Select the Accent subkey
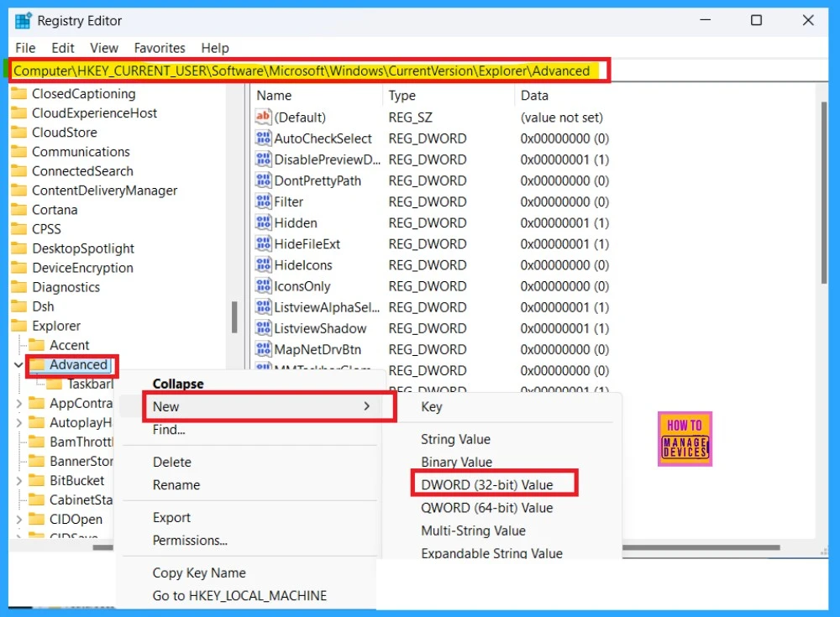 pos(69,346)
